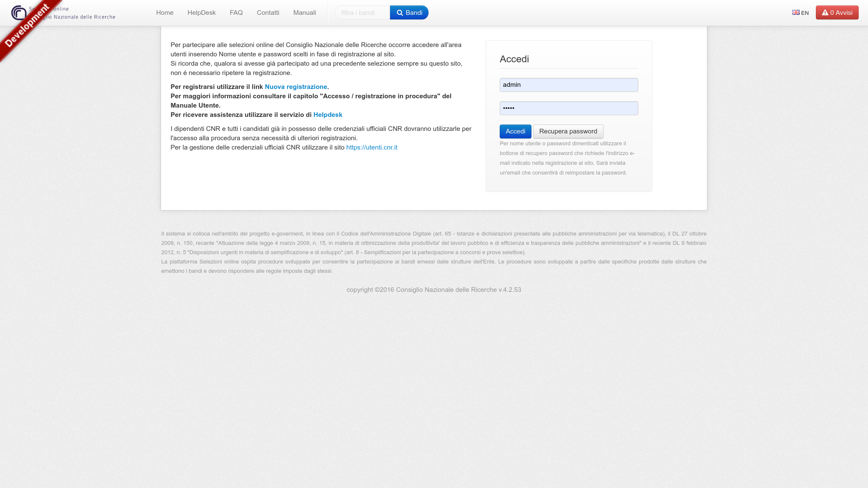The width and height of the screenshot is (868, 488).
Task: Click the CNR logo icon
Action: tap(19, 13)
